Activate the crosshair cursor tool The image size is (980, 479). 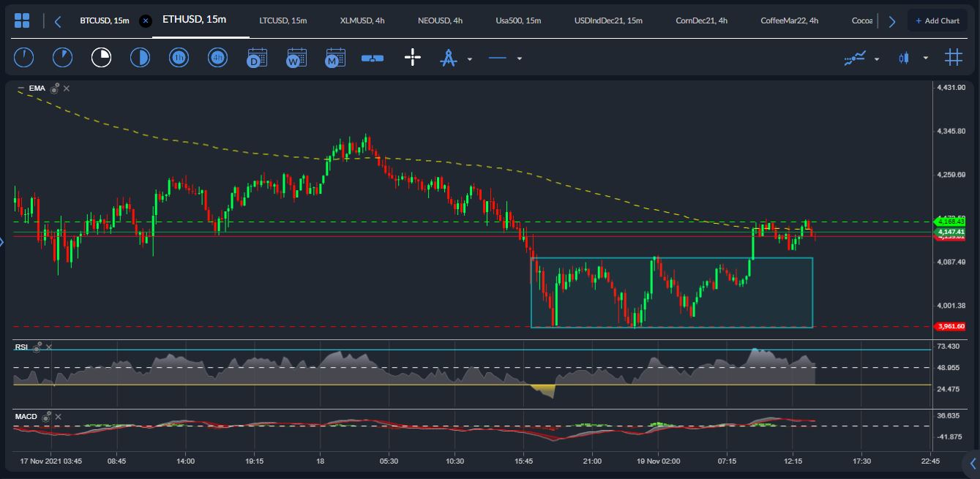tap(413, 58)
